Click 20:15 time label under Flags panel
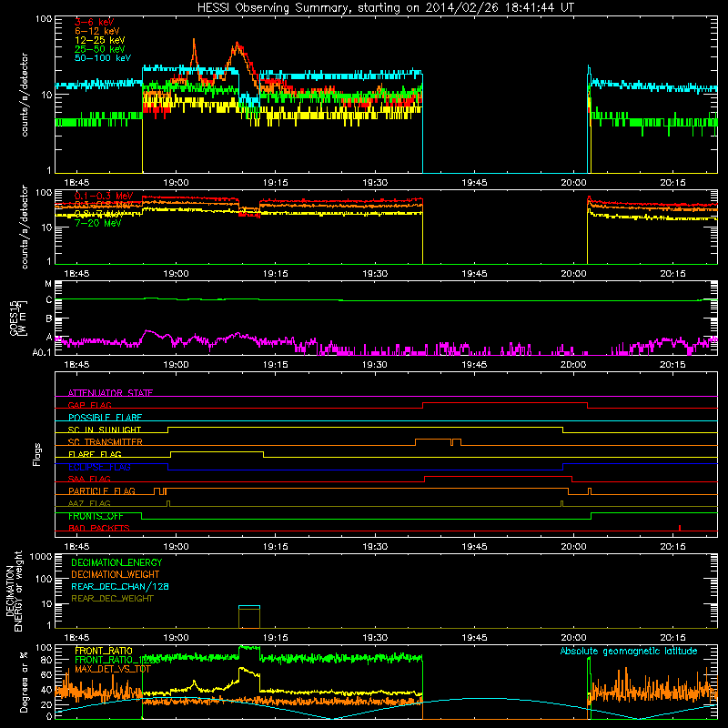The height and width of the screenshot is (728, 728). 672,547
